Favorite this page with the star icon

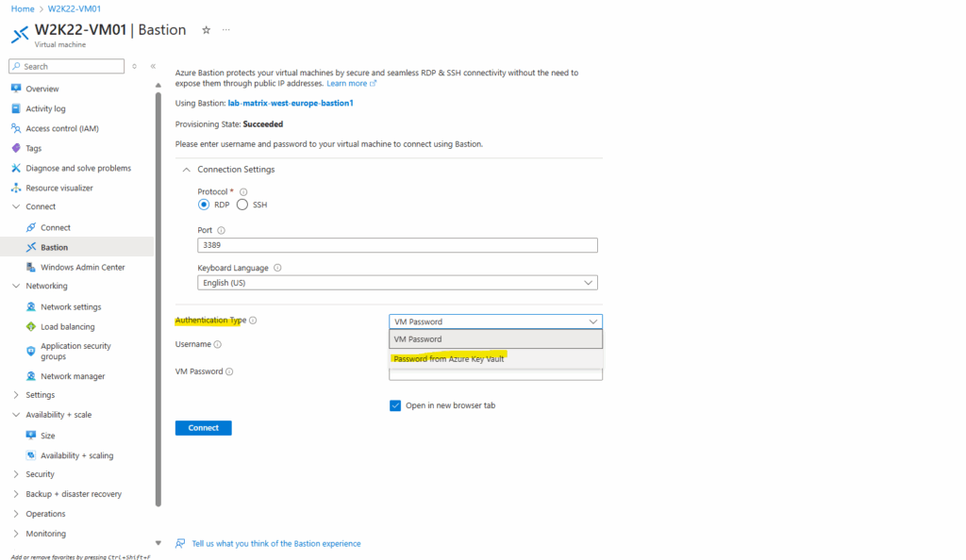207,29
